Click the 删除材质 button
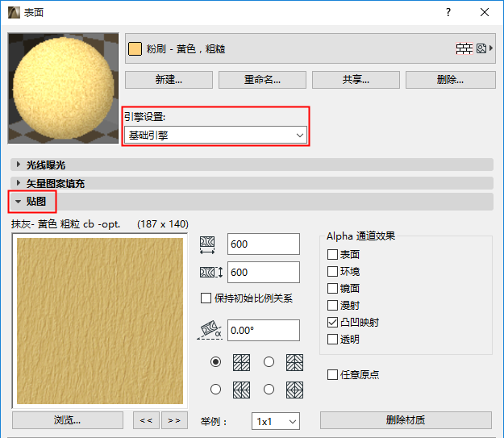Screen dimensions: 504x438 pos(406,420)
